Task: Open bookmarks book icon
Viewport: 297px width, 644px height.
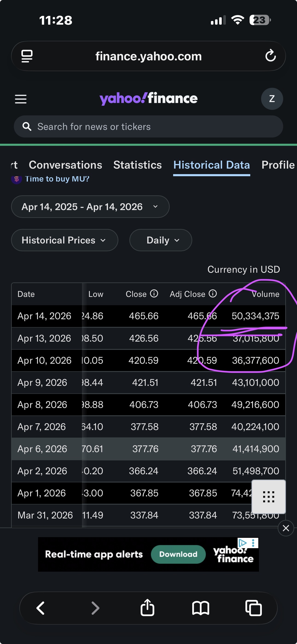Action: click(x=201, y=608)
